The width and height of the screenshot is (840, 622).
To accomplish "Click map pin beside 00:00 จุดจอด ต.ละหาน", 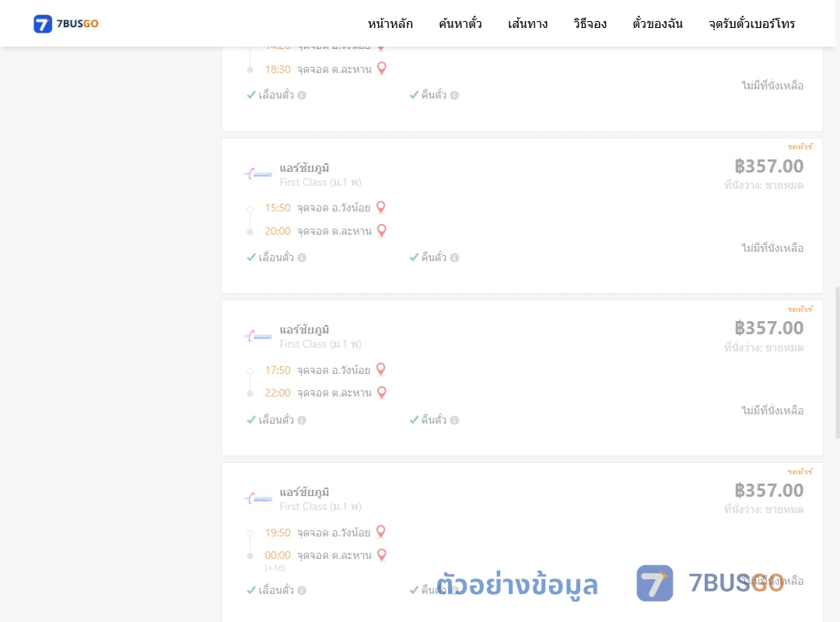I will [381, 554].
